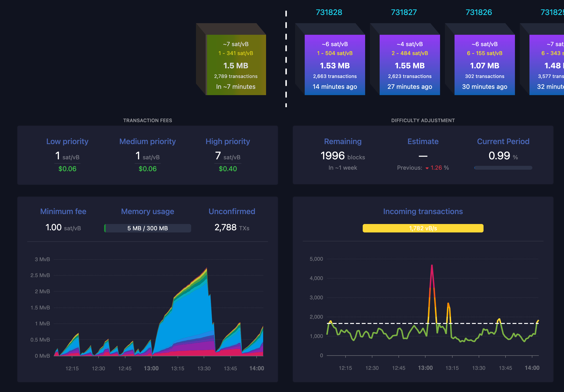Click the 13:00 label on incoming transactions chart
This screenshot has width=564, height=392.
425,368
